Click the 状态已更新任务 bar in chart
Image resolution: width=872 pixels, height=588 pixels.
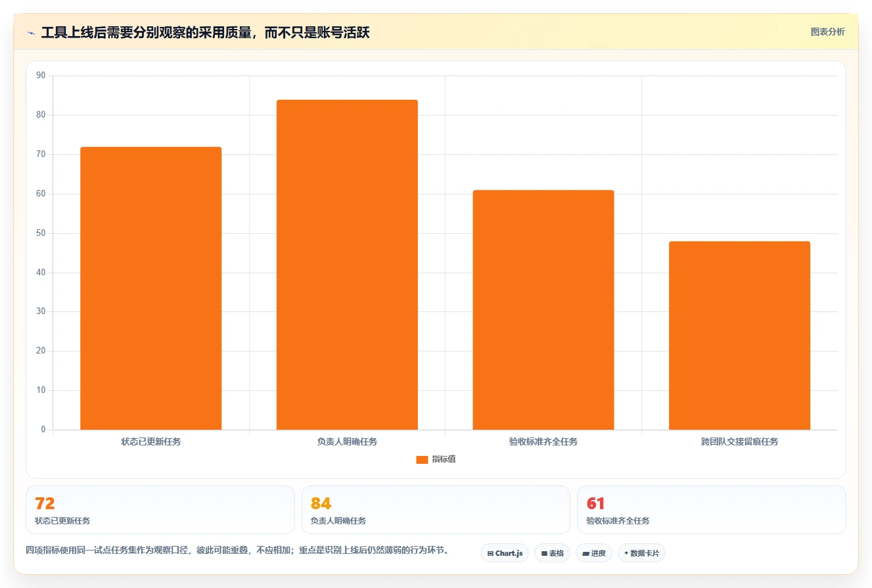(x=151, y=288)
